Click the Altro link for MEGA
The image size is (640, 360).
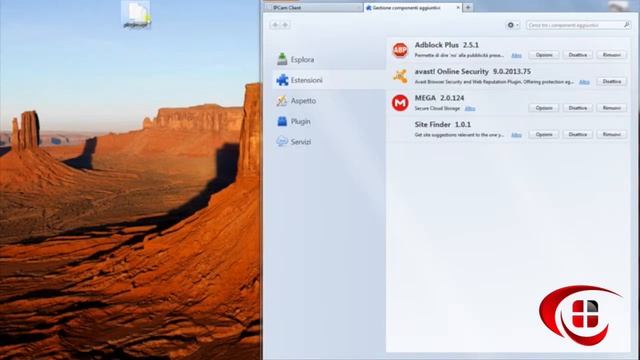[470, 109]
